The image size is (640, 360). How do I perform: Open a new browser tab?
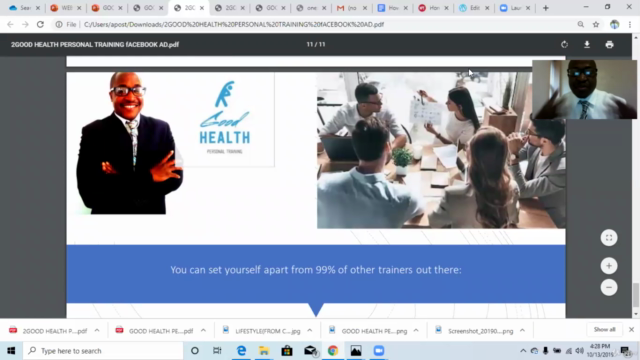[x=546, y=8]
